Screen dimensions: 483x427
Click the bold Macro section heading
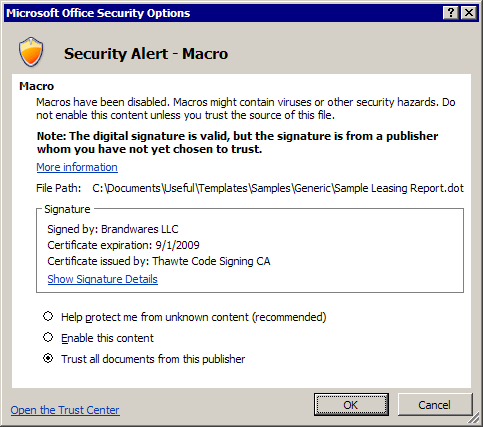[x=37, y=86]
